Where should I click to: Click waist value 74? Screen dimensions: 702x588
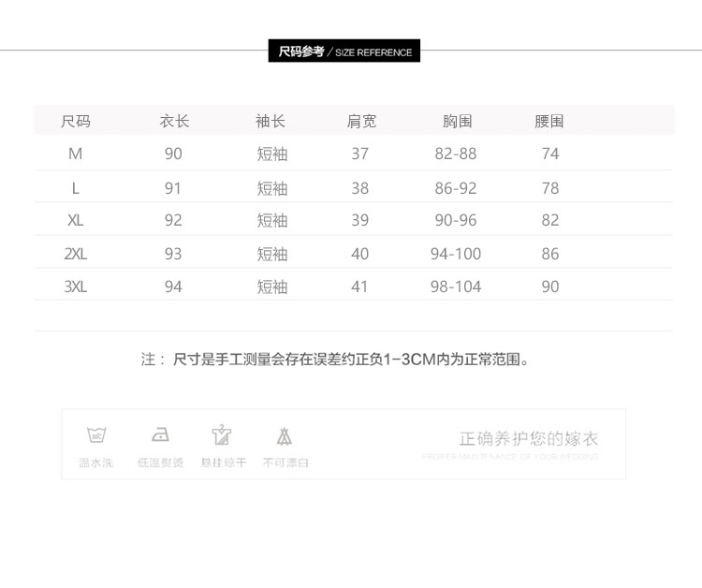[x=550, y=154]
